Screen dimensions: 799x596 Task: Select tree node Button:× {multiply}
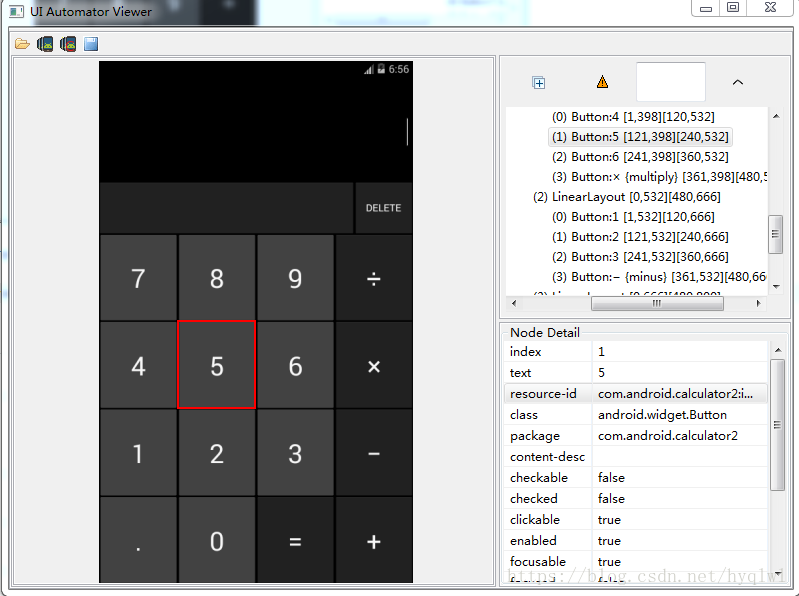(x=659, y=177)
